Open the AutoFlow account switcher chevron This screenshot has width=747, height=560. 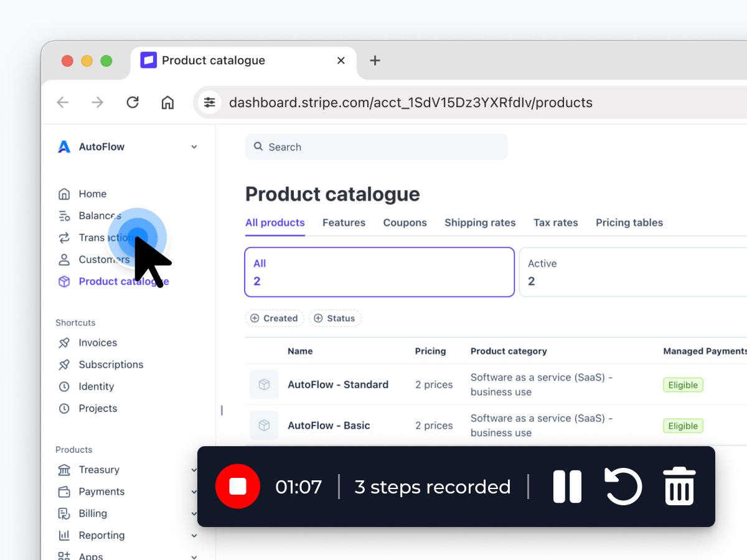pyautogui.click(x=194, y=147)
